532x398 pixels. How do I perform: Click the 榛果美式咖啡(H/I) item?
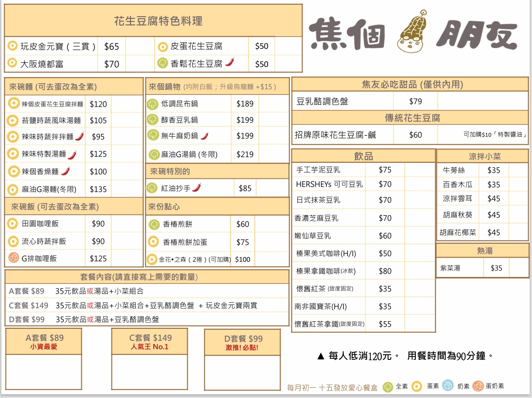[x=326, y=253]
